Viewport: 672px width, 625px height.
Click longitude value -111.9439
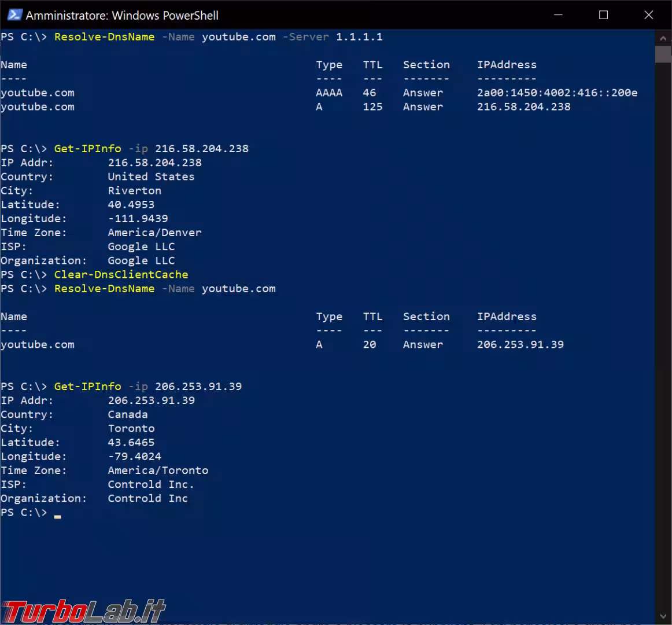138,219
